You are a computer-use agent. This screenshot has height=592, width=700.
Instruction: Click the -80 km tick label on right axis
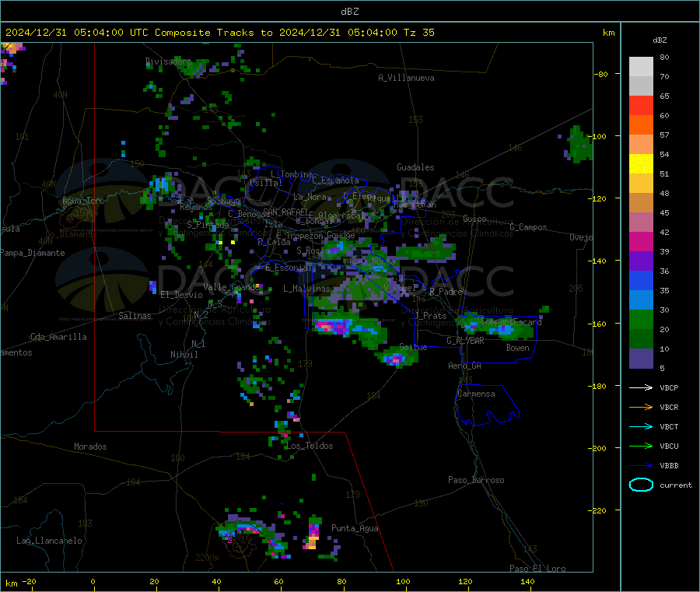pos(601,74)
